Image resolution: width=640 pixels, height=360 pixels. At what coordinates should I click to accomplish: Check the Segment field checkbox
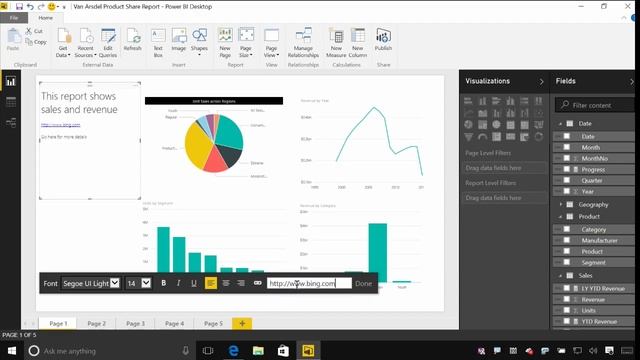(567, 262)
